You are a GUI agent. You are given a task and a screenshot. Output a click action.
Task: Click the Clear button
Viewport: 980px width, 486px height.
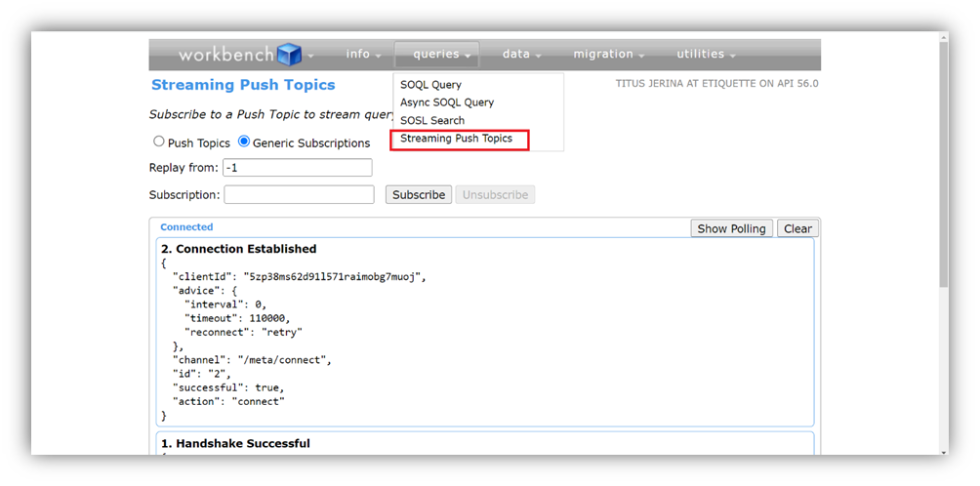pyautogui.click(x=797, y=228)
